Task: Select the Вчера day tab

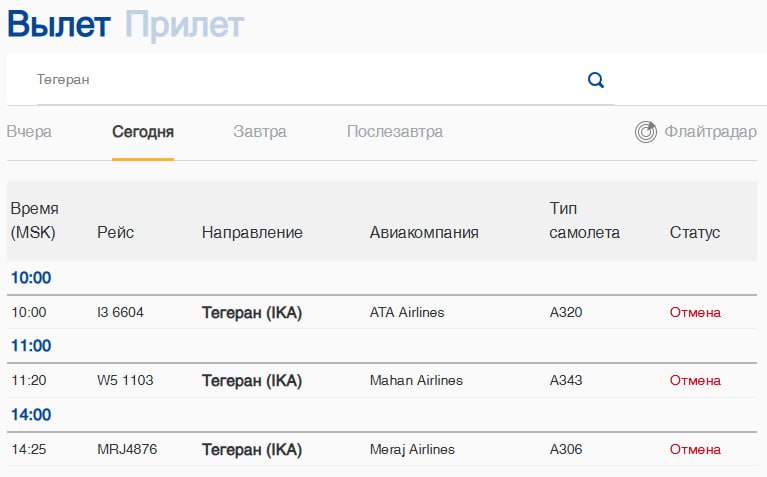Action: (29, 132)
